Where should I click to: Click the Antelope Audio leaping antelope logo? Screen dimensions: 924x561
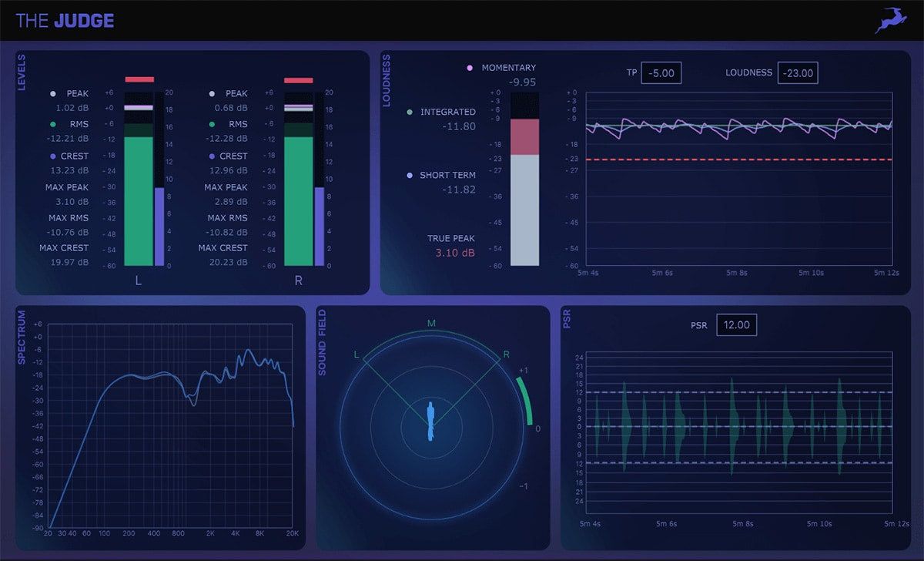tap(890, 21)
